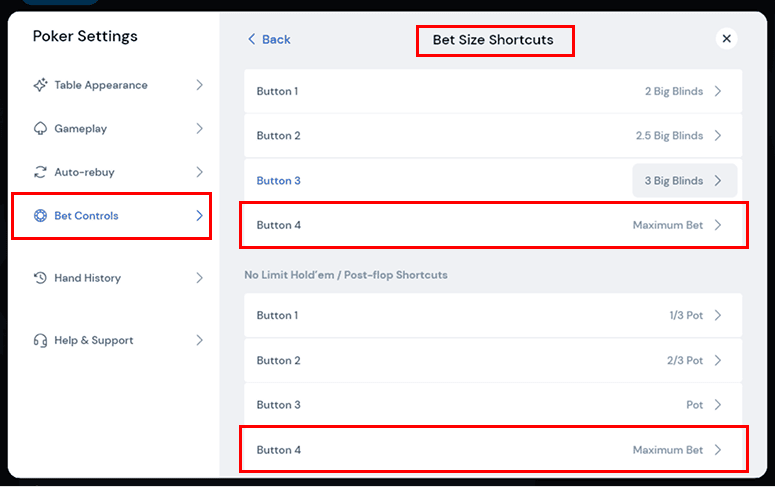The image size is (775, 487).
Task: Open the Auto-rebuy settings section
Action: pyautogui.click(x=119, y=172)
